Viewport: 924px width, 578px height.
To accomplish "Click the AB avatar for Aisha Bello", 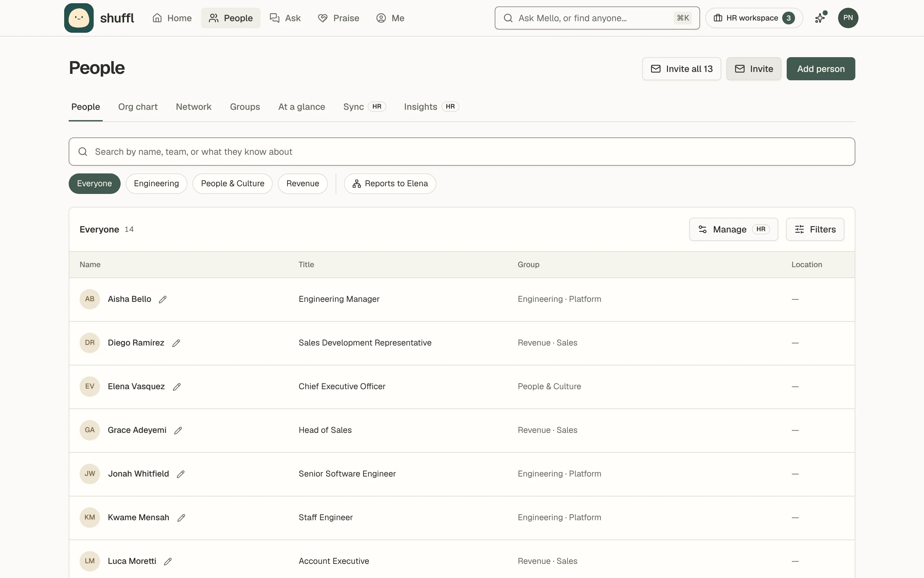I will (90, 299).
